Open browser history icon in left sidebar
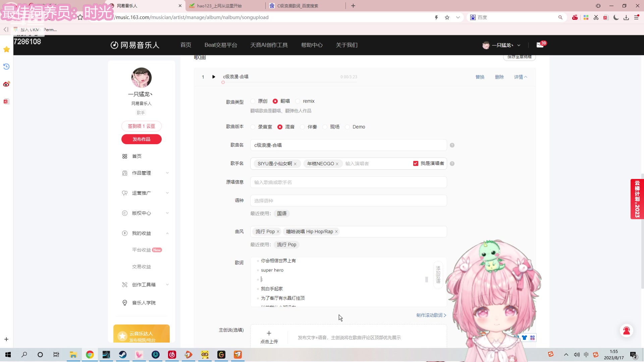Screen dimensions: 644x362 pos(6,67)
